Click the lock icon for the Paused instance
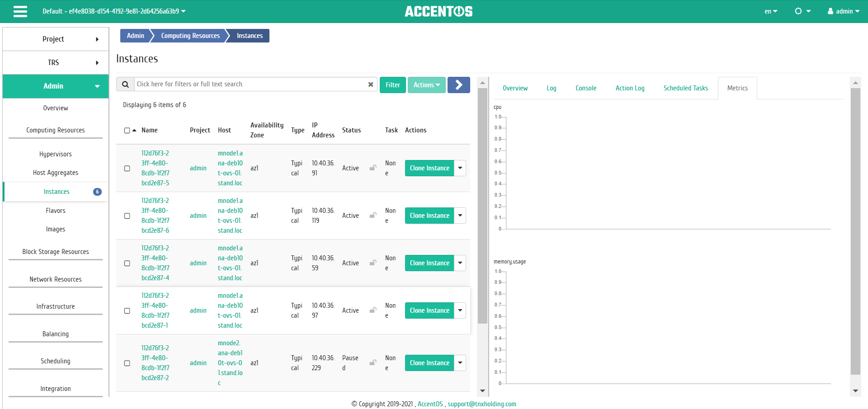The height and width of the screenshot is (409, 868). tap(373, 363)
